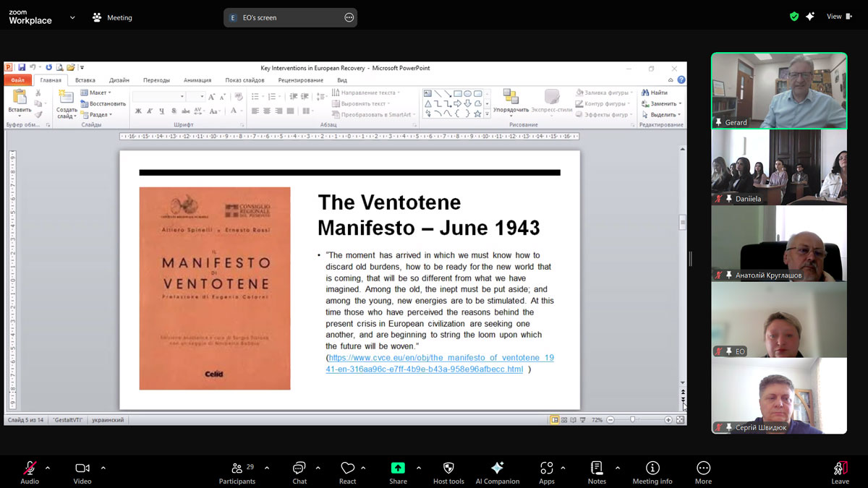Open Zoom Workplace dropdown chevron
Image resolution: width=868 pixels, height=488 pixels.
click(72, 17)
